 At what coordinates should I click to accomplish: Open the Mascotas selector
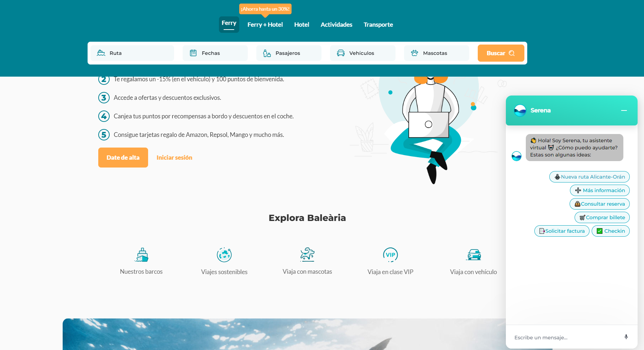(x=436, y=53)
